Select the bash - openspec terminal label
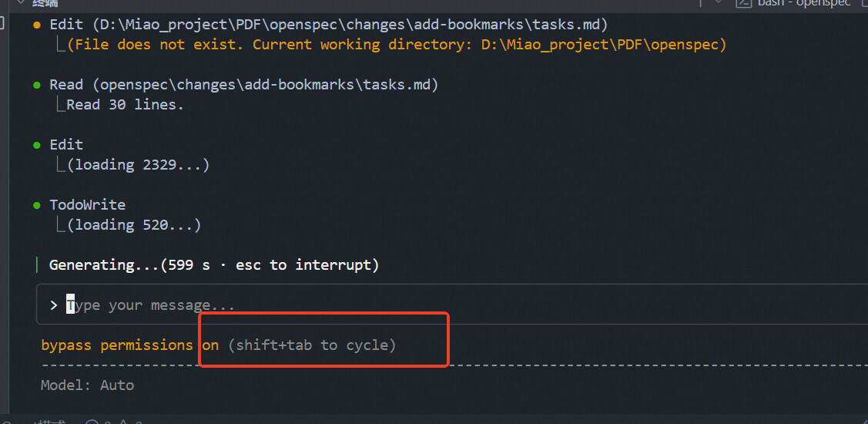 (803, 3)
